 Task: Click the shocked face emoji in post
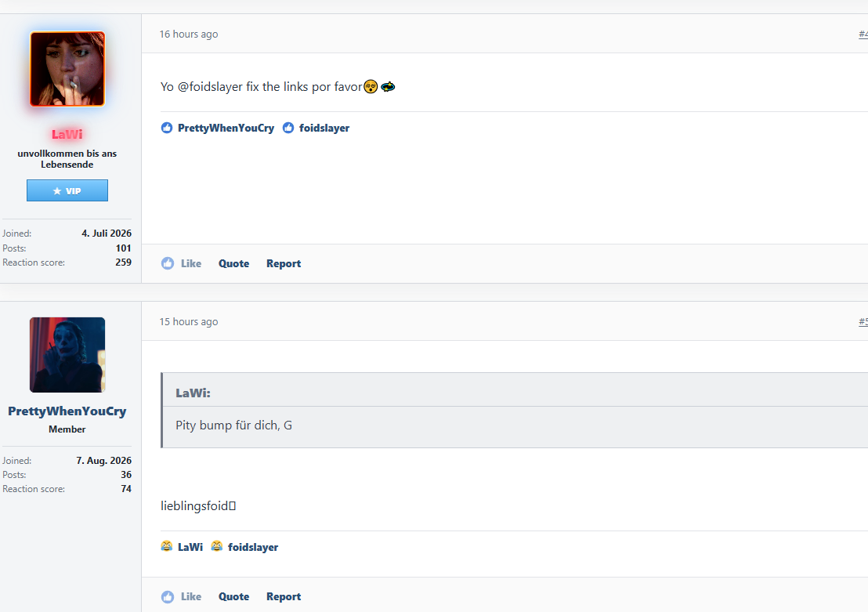[371, 86]
